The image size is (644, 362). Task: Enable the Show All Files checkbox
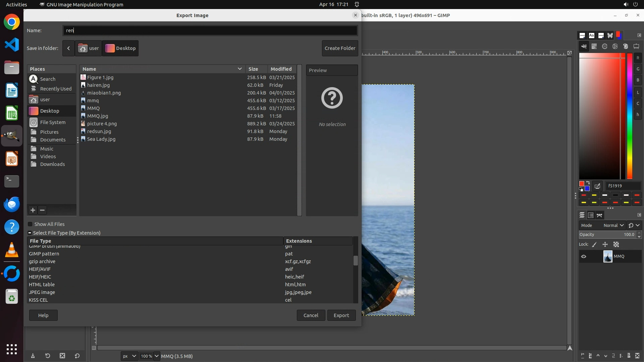point(30,224)
